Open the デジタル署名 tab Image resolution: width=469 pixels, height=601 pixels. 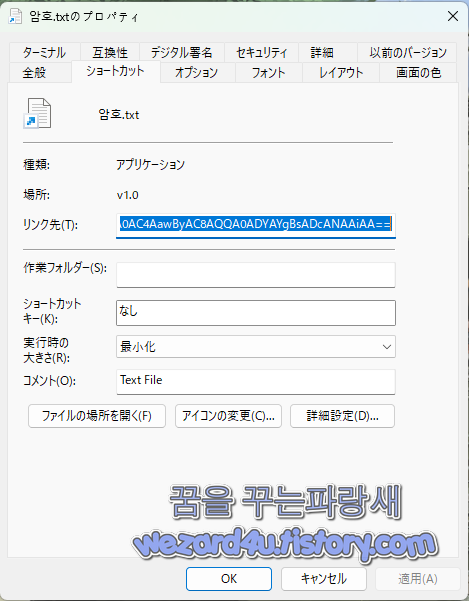182,53
